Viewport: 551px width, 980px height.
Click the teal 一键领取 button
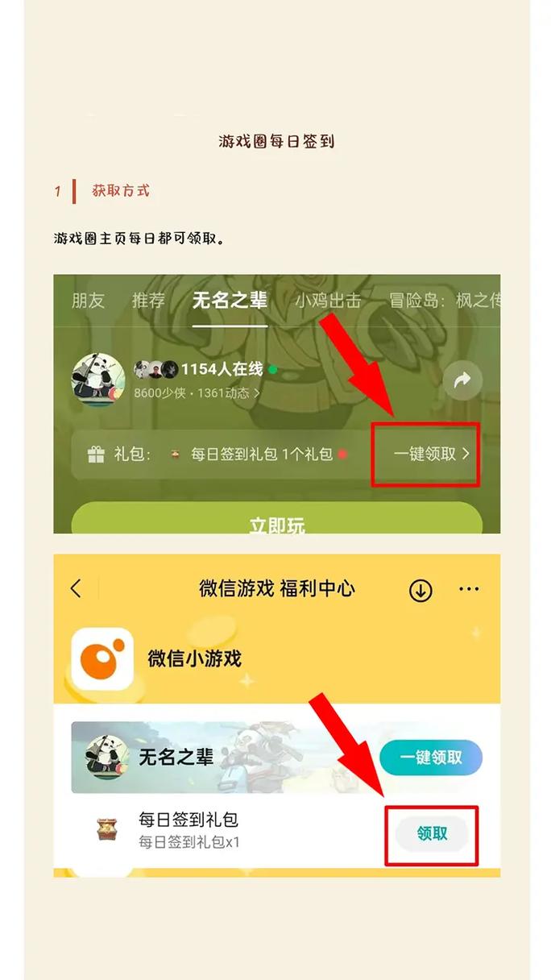click(431, 758)
